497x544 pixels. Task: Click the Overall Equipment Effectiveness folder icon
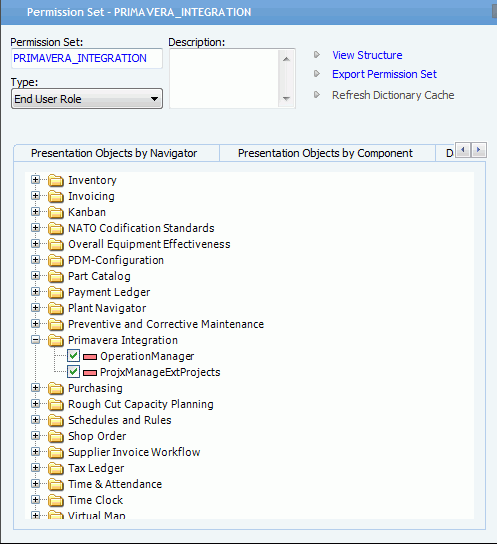56,244
